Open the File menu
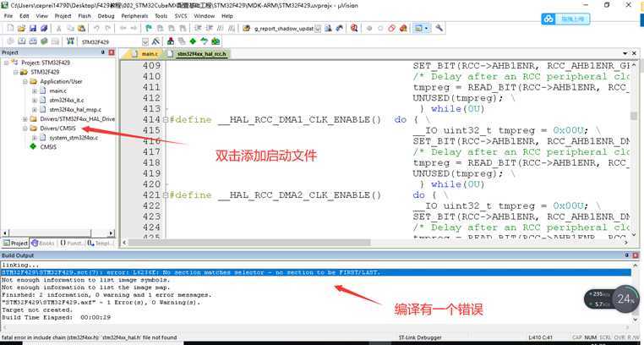The image size is (644, 345). [x=8, y=16]
